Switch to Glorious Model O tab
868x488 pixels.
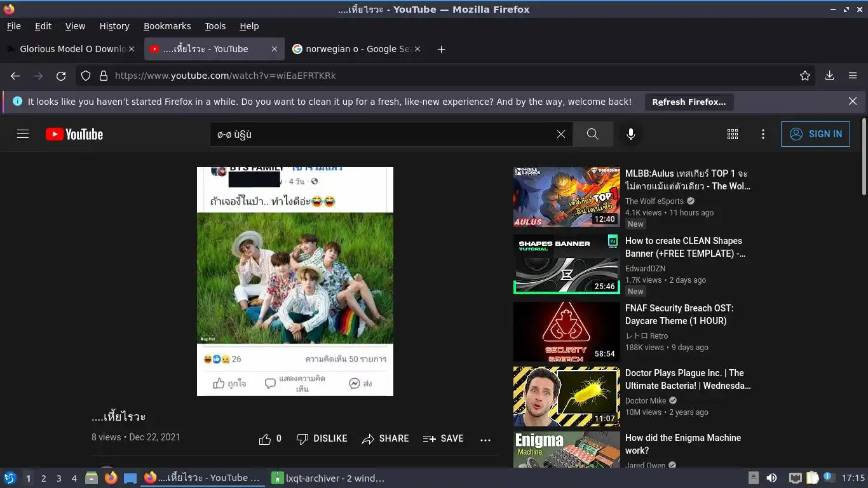[72, 49]
